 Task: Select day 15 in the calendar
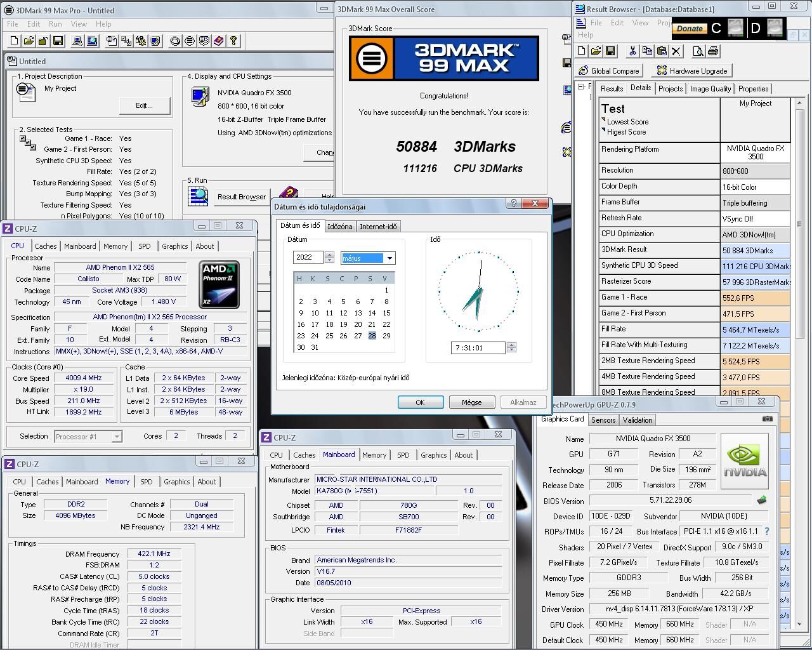pyautogui.click(x=386, y=313)
